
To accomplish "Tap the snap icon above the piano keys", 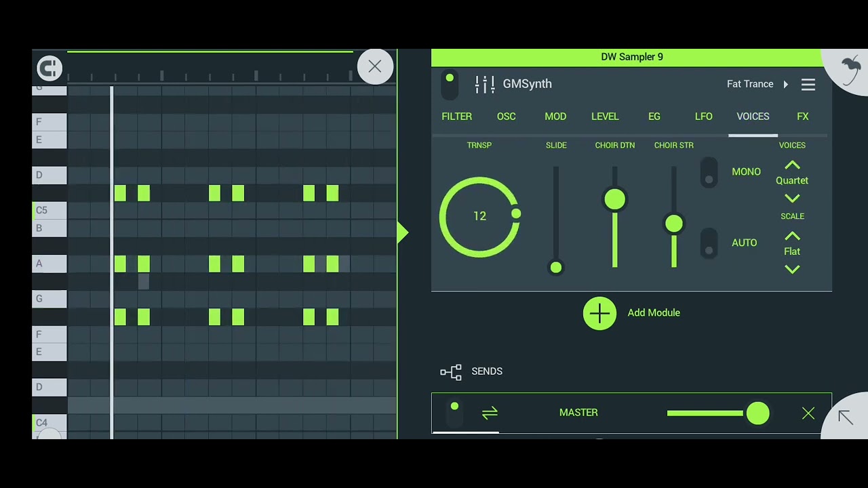I will pos(50,68).
